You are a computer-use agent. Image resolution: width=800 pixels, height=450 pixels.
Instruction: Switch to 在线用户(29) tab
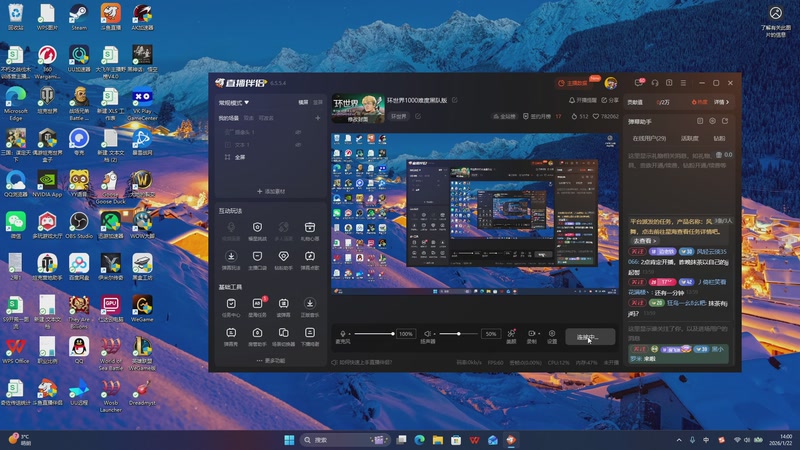click(649, 138)
